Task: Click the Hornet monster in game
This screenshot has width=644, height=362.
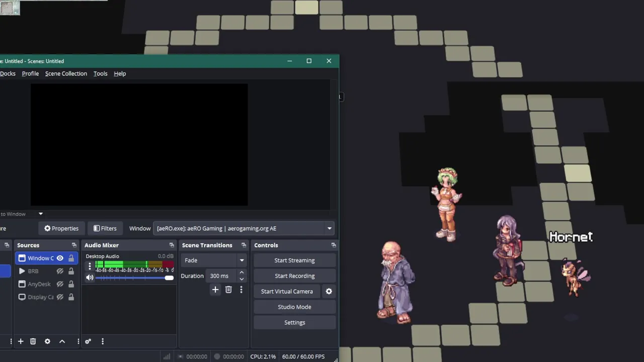Action: [575, 278]
